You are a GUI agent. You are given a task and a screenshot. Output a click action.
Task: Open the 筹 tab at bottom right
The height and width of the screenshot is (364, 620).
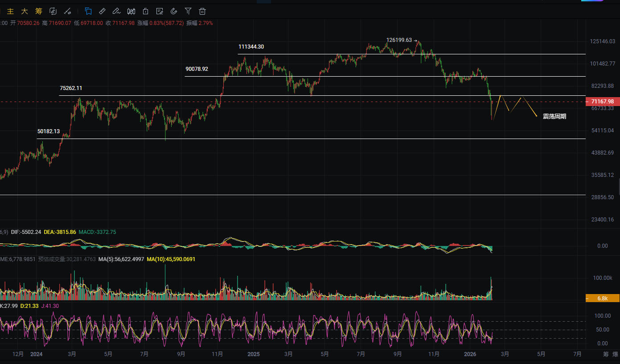(606, 355)
